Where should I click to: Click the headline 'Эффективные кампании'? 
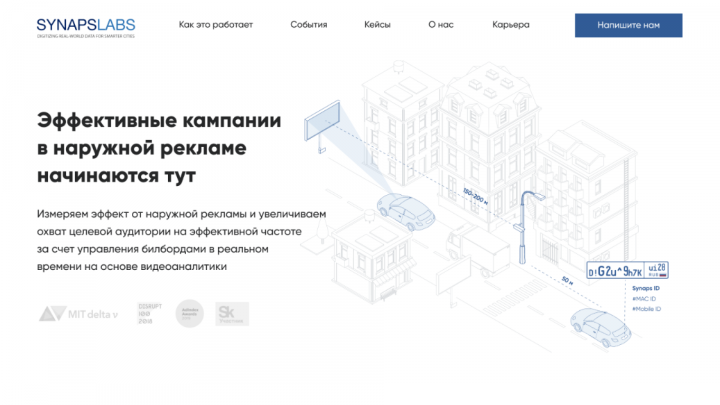point(159,120)
